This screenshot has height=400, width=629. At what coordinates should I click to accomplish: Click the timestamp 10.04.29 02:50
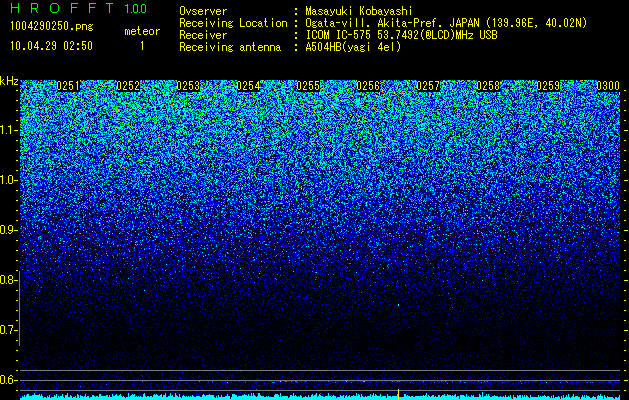pyautogui.click(x=52, y=46)
